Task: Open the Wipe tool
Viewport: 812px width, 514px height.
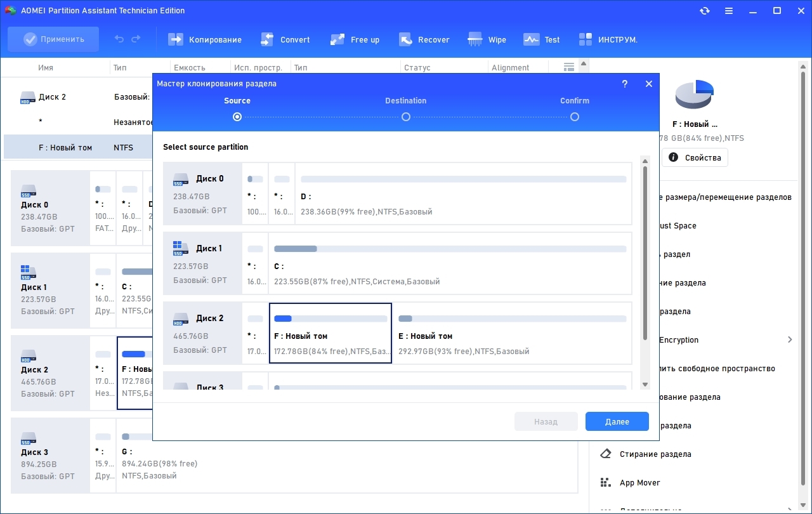Action: 487,39
